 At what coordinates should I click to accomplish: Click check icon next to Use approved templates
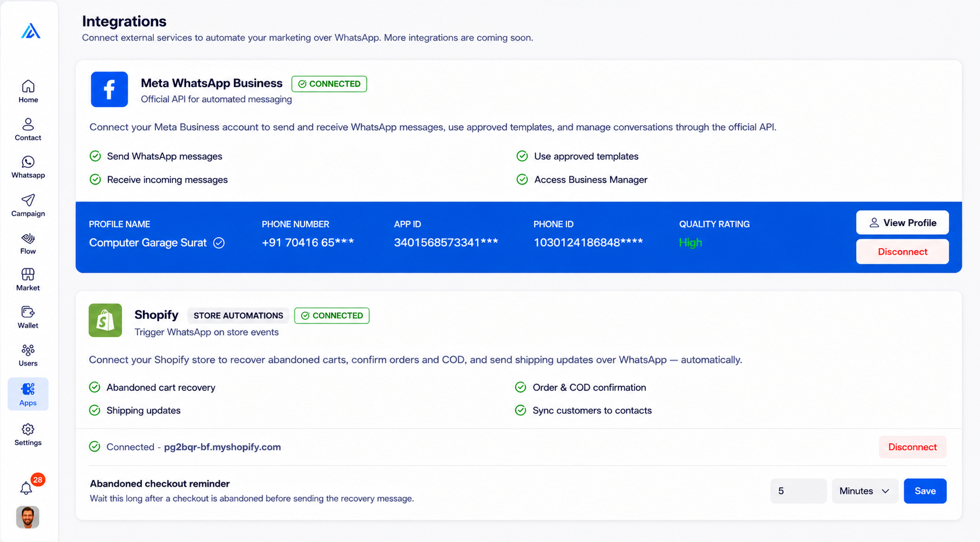point(522,156)
